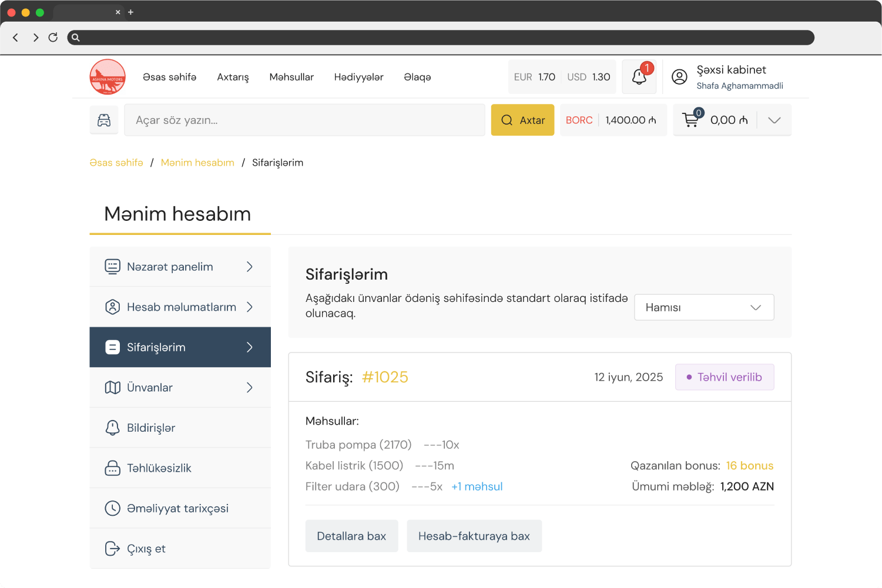Click the Ünvanlar map icon
Image resolution: width=882 pixels, height=588 pixels.
112,387
